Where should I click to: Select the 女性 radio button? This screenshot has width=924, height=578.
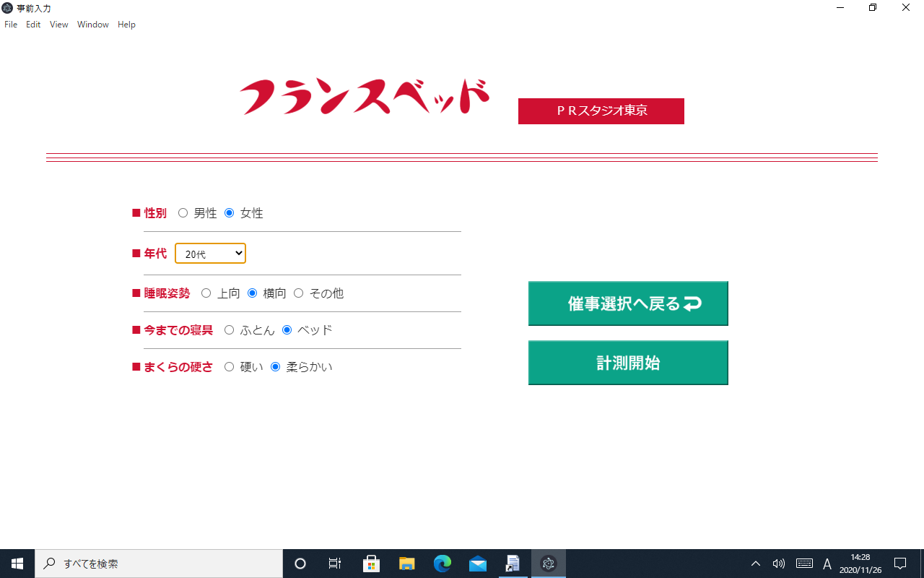tap(229, 213)
